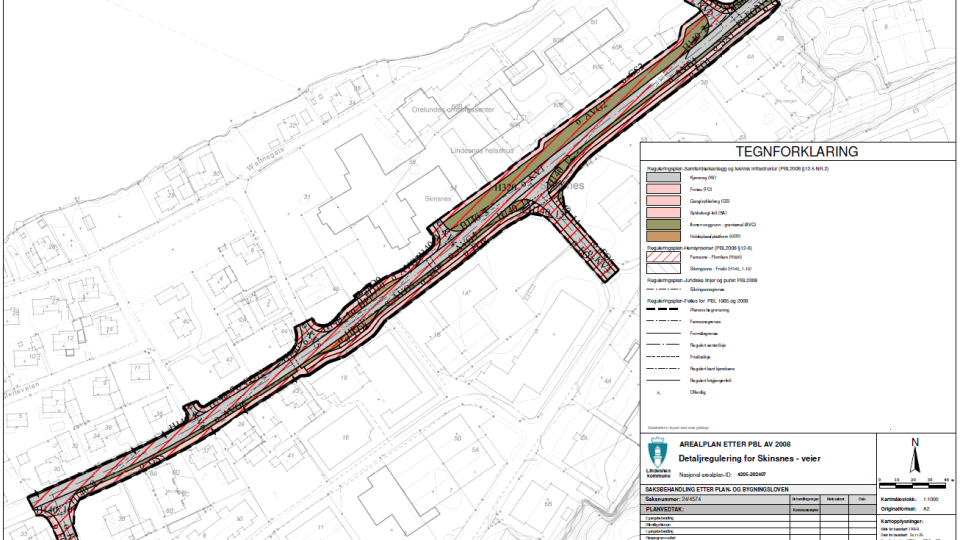Viewport: 960px width, 540px height.
Task: Select the grey Kjøreveg color swatch
Action: point(662,177)
